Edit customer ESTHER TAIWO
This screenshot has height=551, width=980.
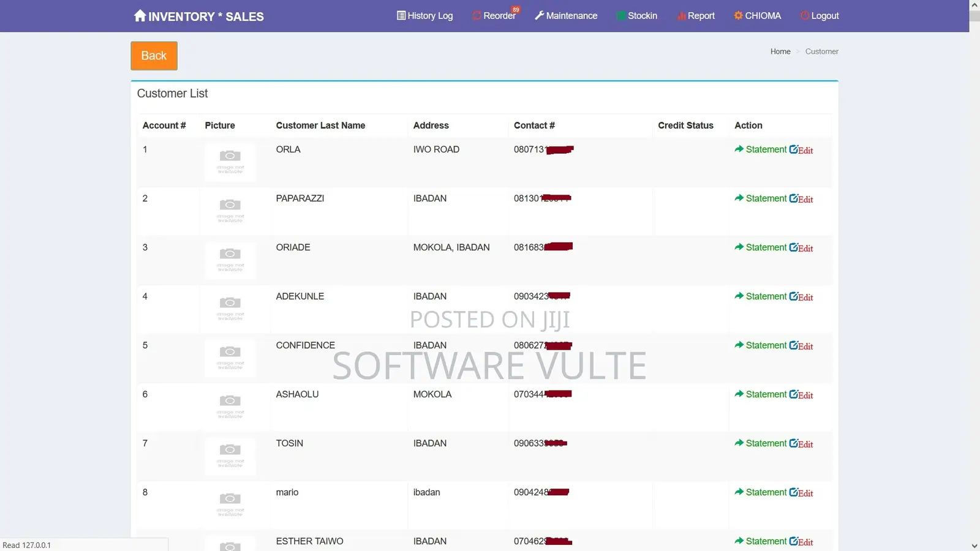[801, 542]
